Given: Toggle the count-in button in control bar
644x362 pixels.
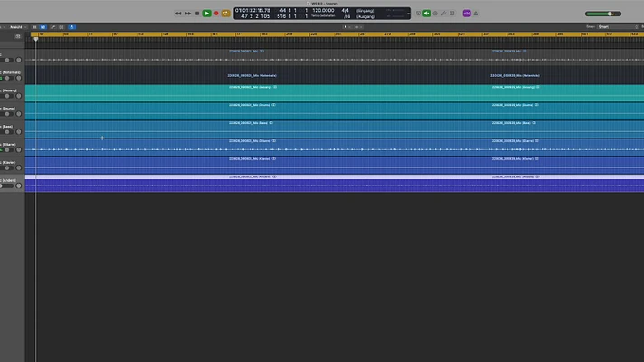Looking at the screenshot, I should pyautogui.click(x=452, y=14).
